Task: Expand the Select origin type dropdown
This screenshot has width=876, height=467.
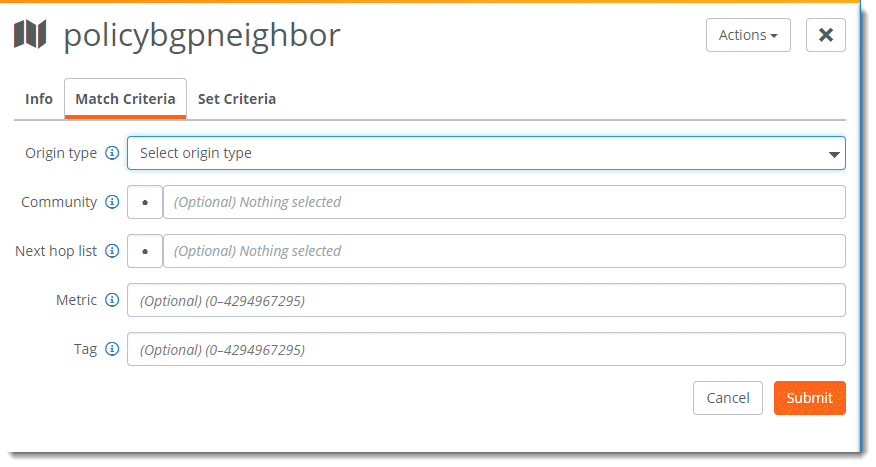Action: 486,153
